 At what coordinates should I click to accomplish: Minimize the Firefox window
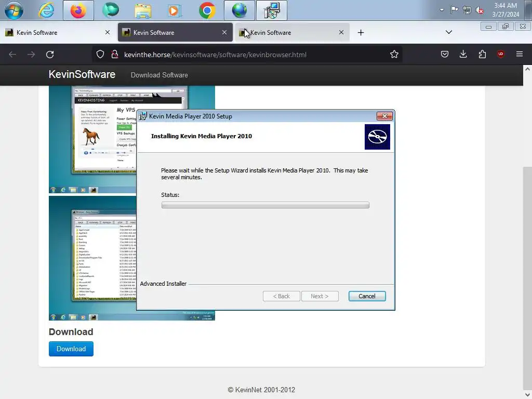(x=488, y=26)
